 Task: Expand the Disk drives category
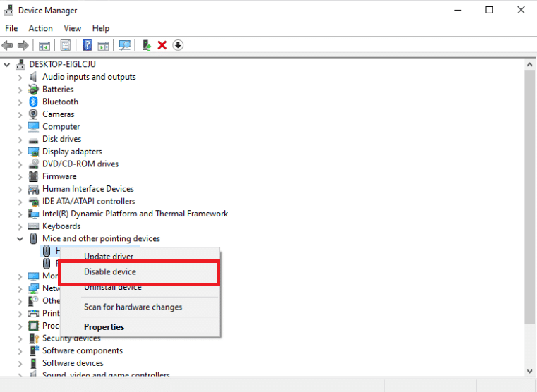(20, 140)
